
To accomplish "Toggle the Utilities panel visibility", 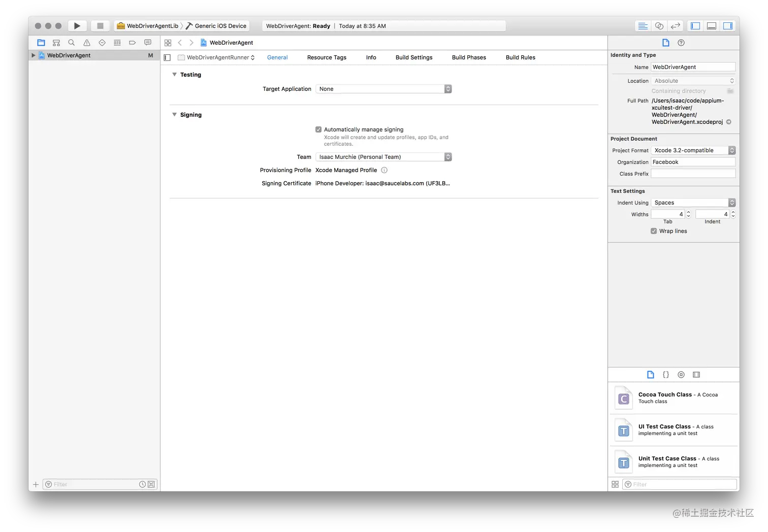I will coord(728,26).
